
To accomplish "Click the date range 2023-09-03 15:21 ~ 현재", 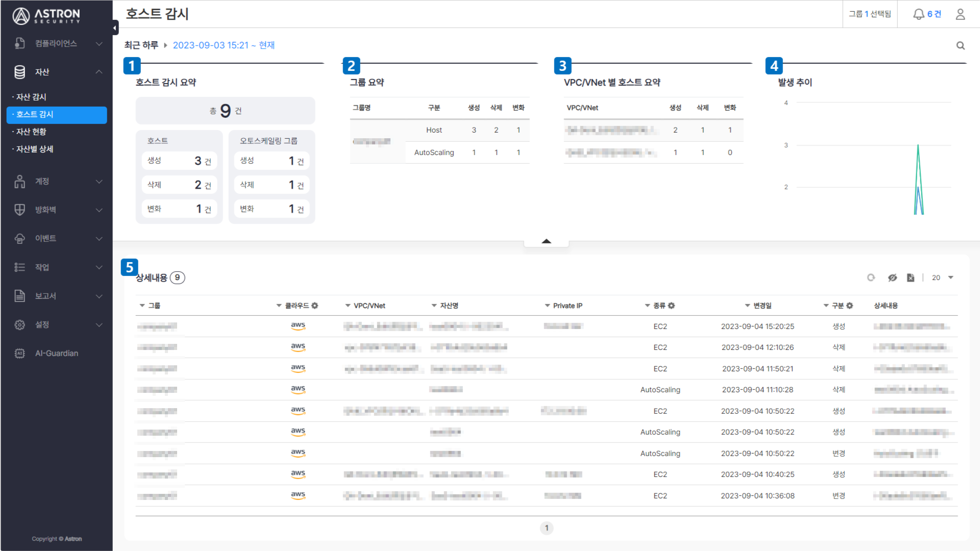I will [x=224, y=45].
